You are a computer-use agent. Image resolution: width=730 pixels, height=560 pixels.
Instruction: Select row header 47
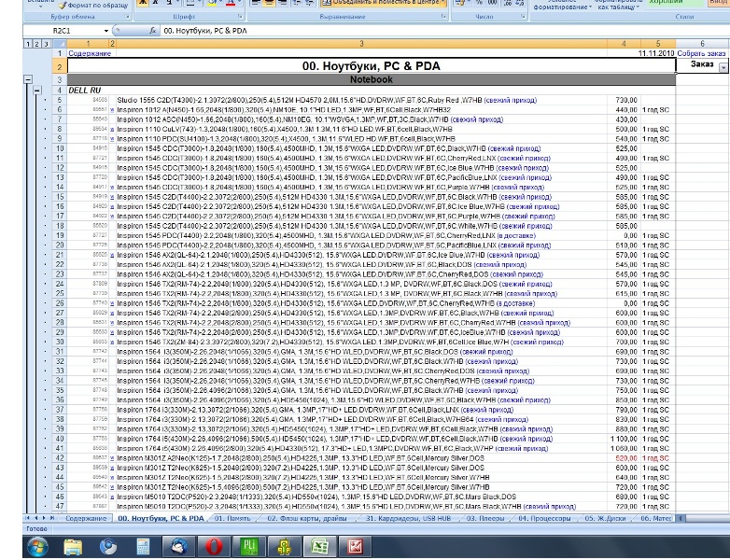pos(60,507)
